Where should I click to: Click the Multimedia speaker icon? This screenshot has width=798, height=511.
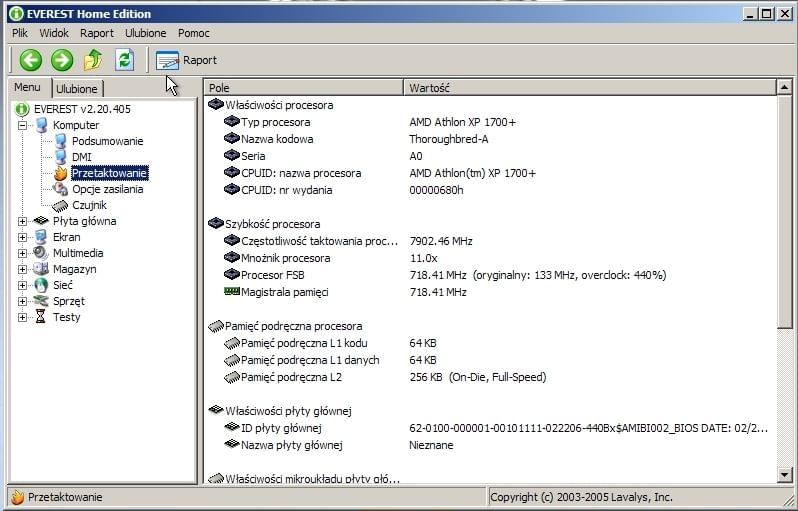pyautogui.click(x=41, y=253)
